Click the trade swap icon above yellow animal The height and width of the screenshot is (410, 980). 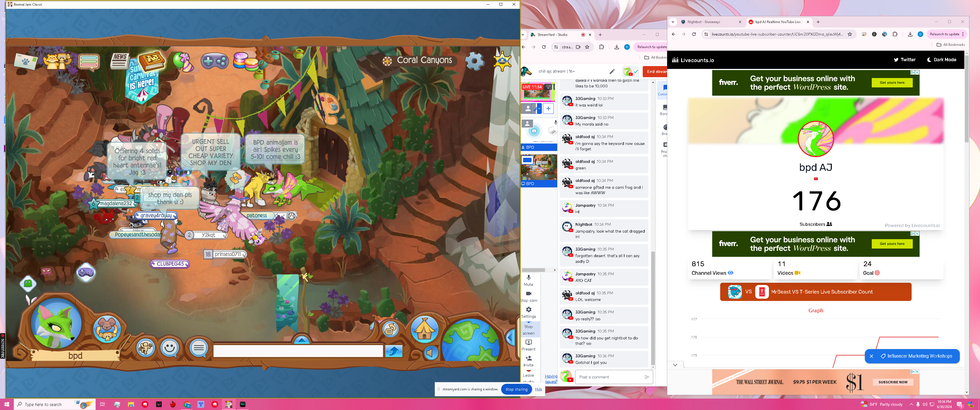pyautogui.click(x=236, y=178)
